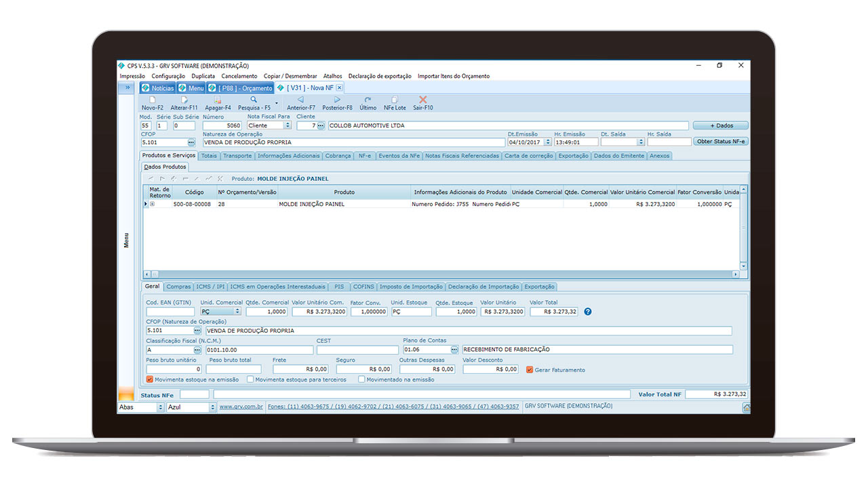Toggle Movimenta estoque para terceiros checkbox

pyautogui.click(x=250, y=380)
